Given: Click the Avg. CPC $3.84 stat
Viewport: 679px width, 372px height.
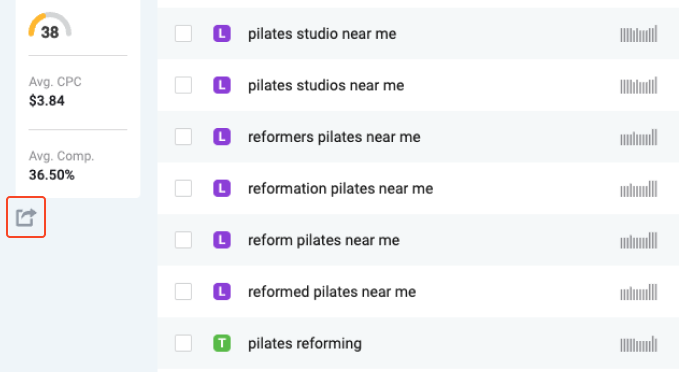Looking at the screenshot, I should pos(55,91).
